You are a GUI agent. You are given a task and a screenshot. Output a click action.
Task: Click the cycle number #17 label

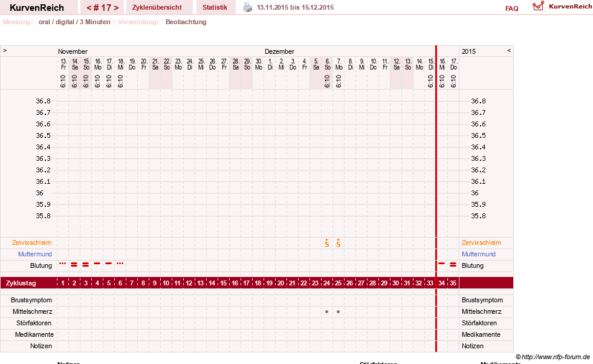point(102,8)
